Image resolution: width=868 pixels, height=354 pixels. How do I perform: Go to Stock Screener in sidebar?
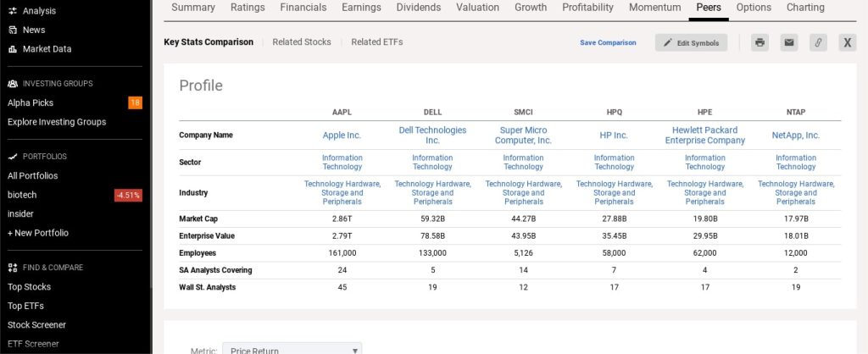pyautogui.click(x=36, y=325)
